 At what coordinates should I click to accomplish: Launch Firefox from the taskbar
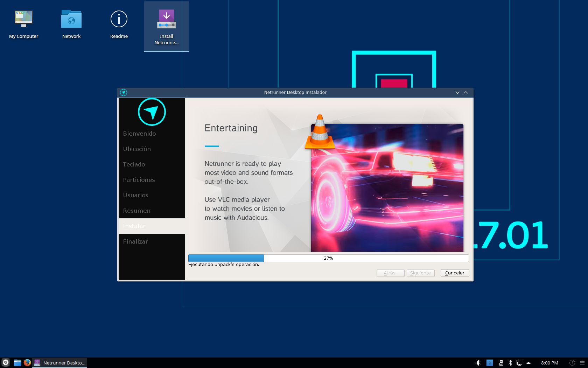tap(27, 363)
